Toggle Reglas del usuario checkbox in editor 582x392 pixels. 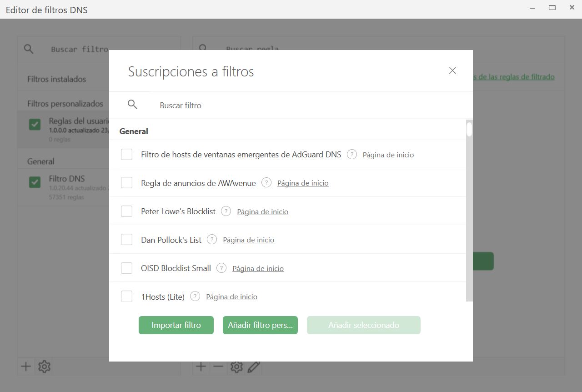35,124
